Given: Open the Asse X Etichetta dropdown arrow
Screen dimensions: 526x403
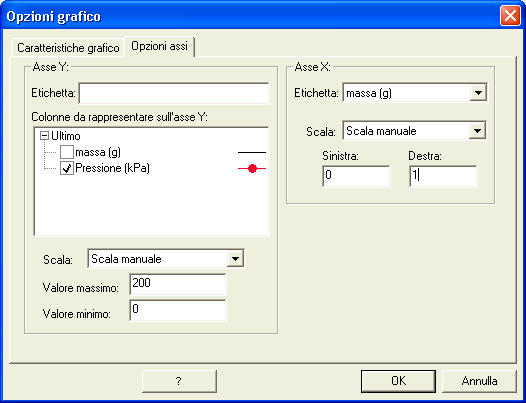Looking at the screenshot, I should [x=478, y=93].
